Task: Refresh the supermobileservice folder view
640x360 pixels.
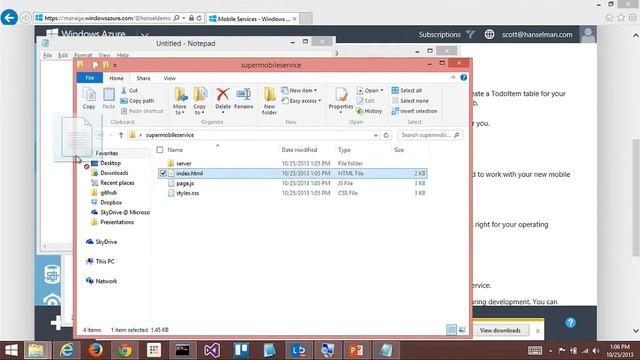Action: (x=386, y=135)
